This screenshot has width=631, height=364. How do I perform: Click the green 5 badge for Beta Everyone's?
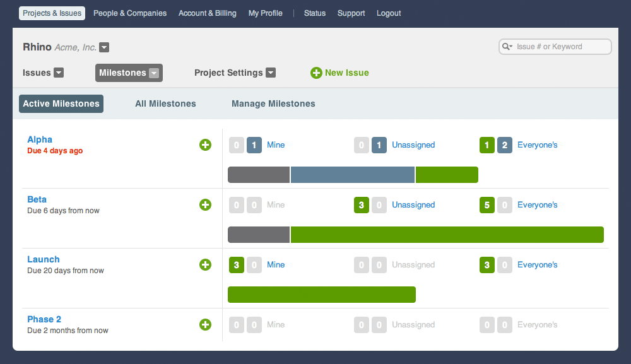[487, 205]
